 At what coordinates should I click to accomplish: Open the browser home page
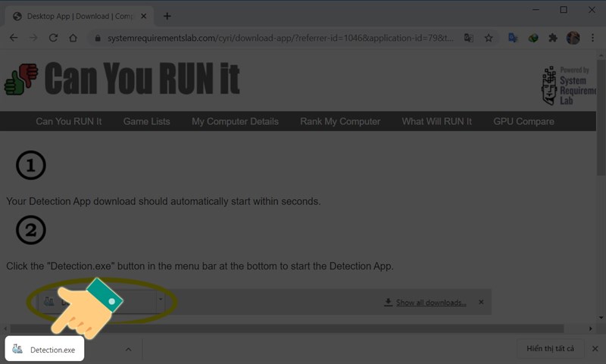click(73, 38)
